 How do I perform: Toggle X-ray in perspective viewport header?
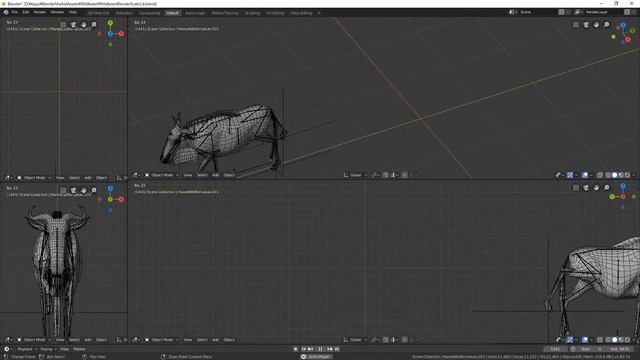pyautogui.click(x=600, y=175)
